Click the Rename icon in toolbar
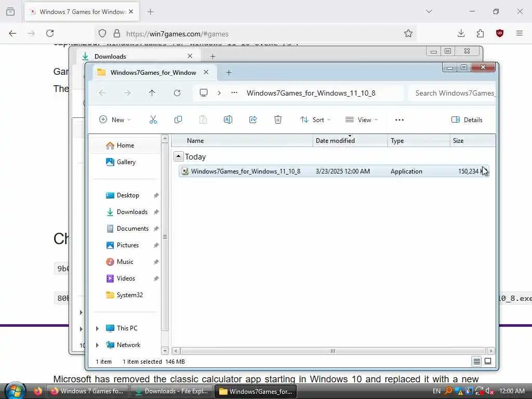 click(228, 120)
